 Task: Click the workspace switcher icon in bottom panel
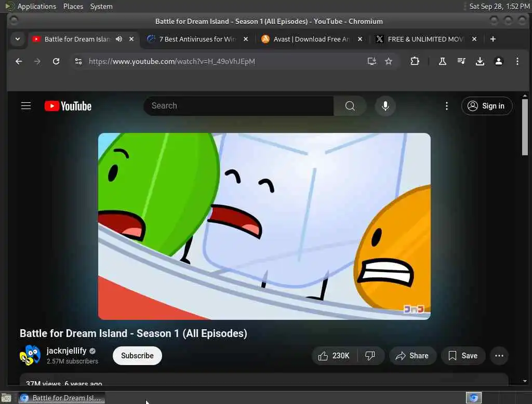pyautogui.click(x=474, y=398)
